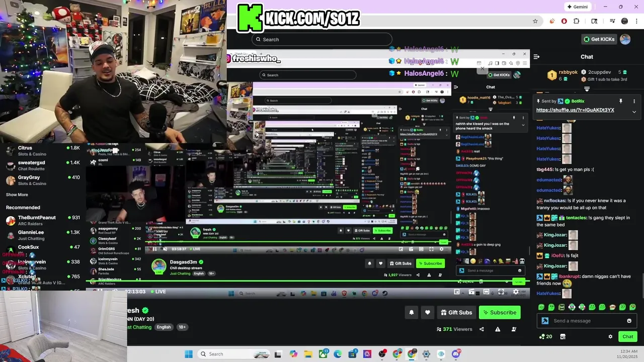Open chat settings gear
This screenshot has height=362, width=644.
pos(610,336)
